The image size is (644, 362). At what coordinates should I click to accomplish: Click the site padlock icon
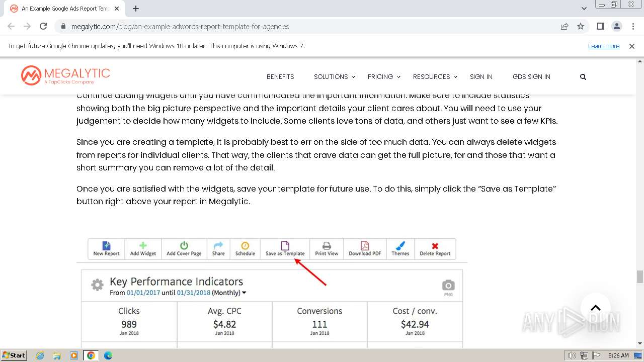tap(63, 26)
